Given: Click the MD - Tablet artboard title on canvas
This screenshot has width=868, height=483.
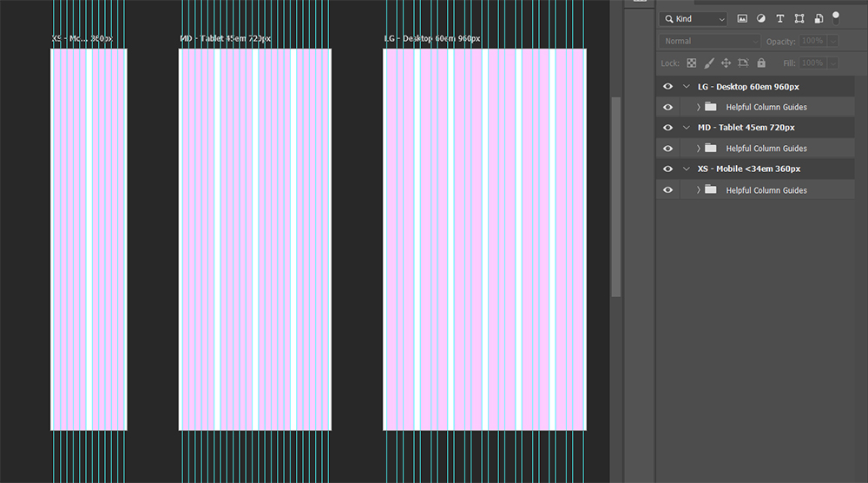Looking at the screenshot, I should (226, 39).
